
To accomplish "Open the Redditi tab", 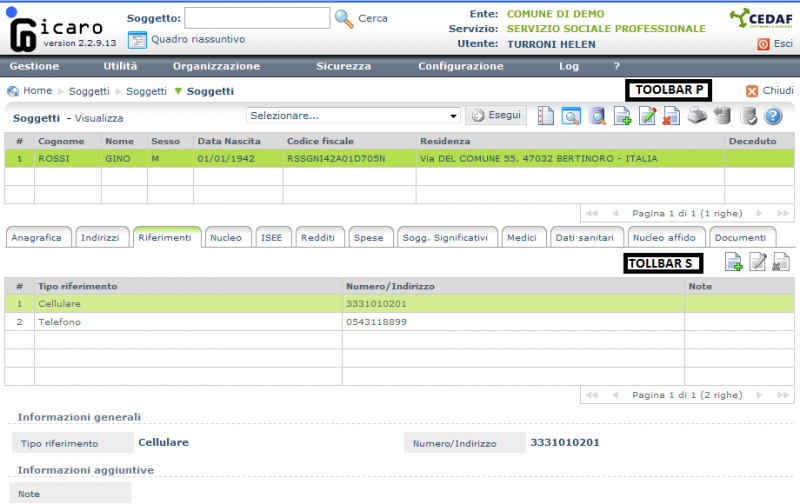I will [x=319, y=237].
